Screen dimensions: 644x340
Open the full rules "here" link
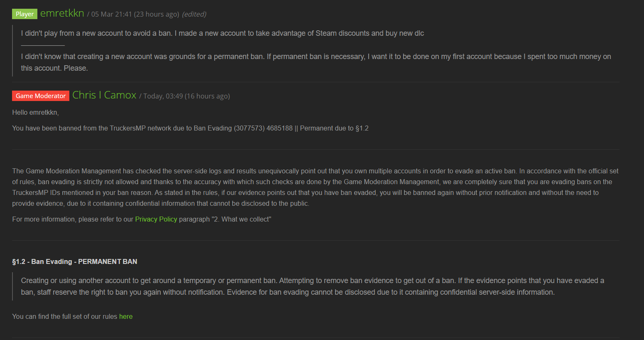tap(126, 316)
